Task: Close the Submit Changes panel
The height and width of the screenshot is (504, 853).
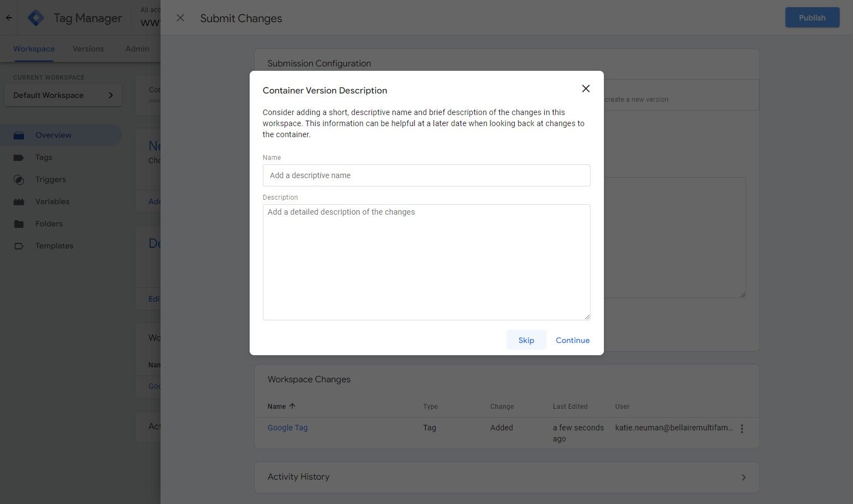Action: (180, 18)
